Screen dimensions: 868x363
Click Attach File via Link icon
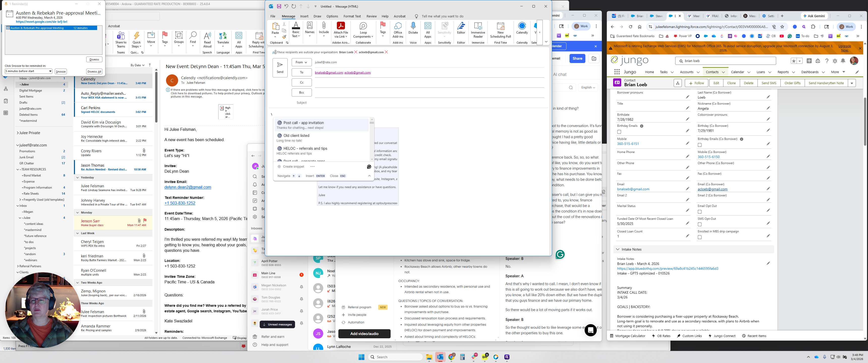[340, 26]
